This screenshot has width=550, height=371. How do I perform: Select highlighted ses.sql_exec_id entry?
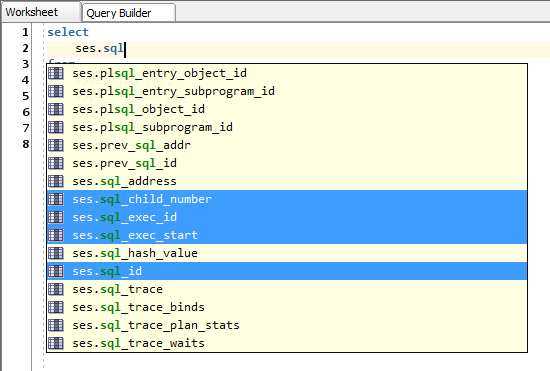click(287, 217)
